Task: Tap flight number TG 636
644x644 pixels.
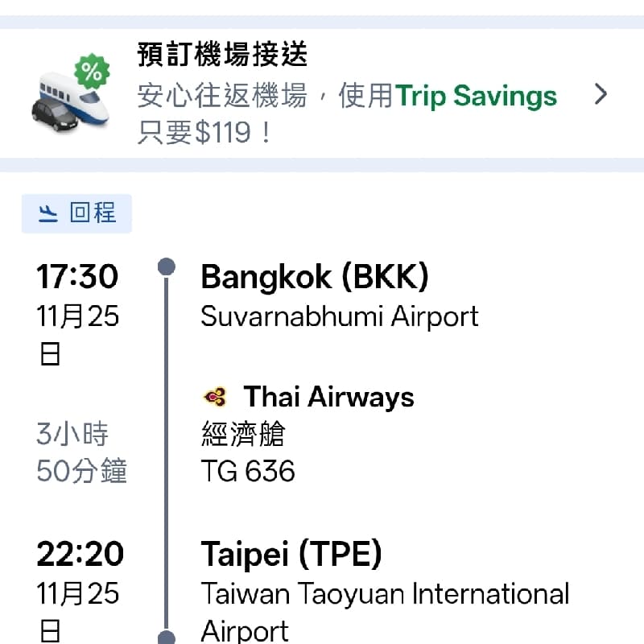Action: point(248,471)
